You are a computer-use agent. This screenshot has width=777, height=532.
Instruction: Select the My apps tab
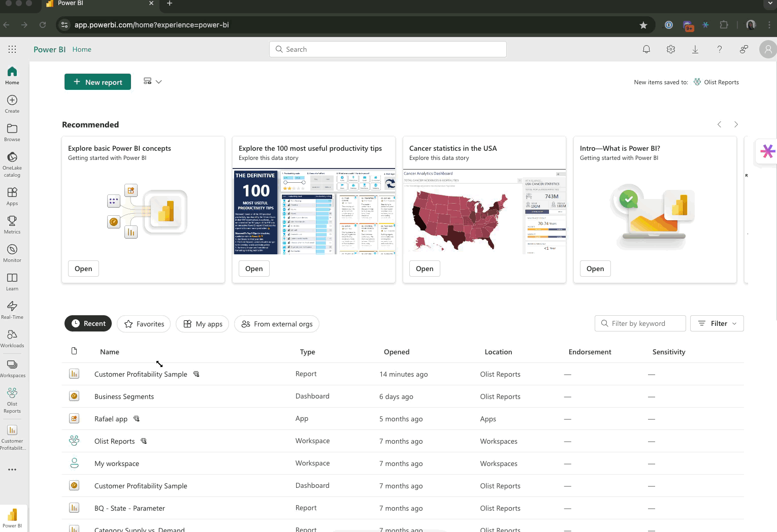(203, 324)
